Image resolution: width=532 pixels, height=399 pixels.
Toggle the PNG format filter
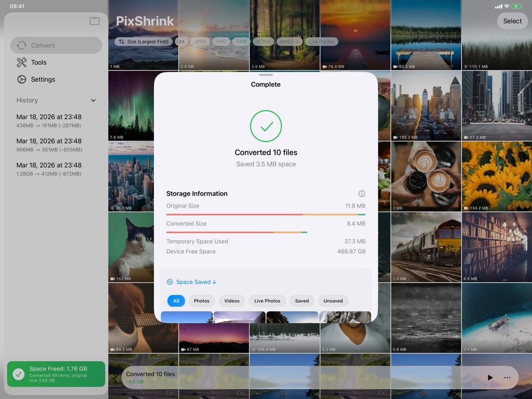pos(221,42)
